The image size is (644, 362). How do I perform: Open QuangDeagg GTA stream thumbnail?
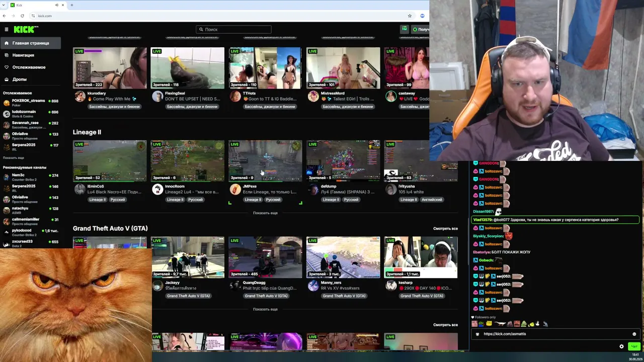point(265,257)
